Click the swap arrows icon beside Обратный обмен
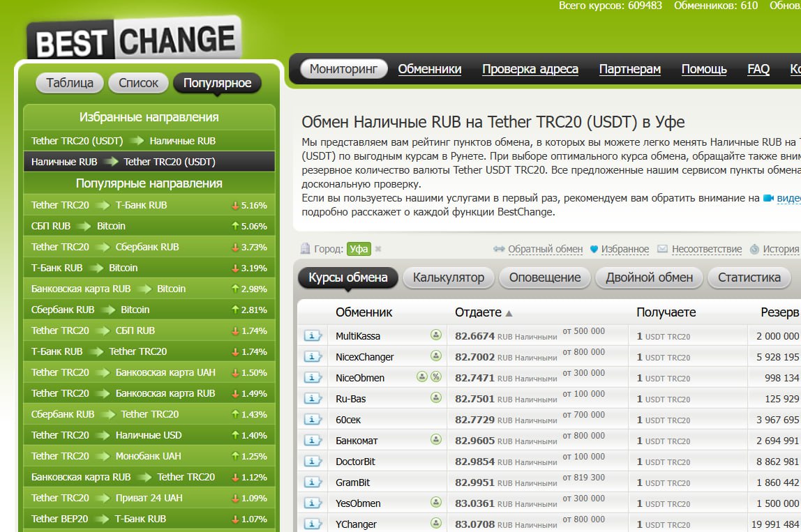This screenshot has width=801, height=532. (499, 249)
